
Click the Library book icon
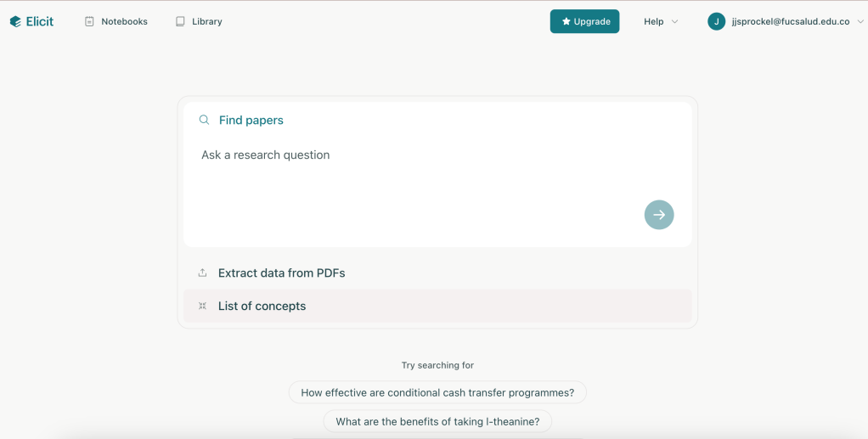180,21
